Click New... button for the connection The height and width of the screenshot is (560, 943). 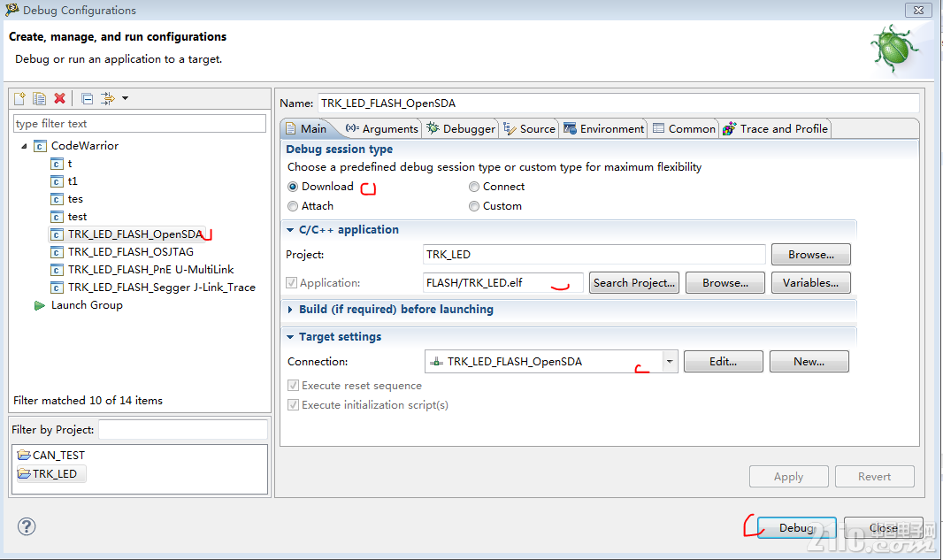point(809,362)
